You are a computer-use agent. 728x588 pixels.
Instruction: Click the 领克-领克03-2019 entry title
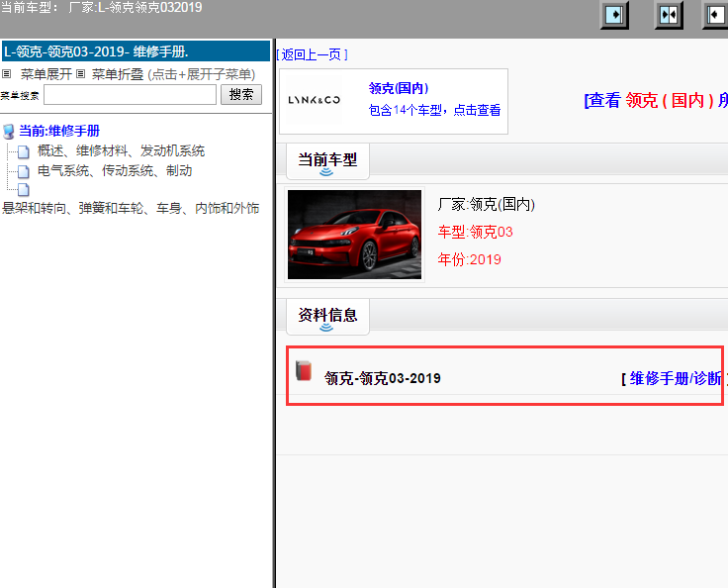tap(383, 378)
